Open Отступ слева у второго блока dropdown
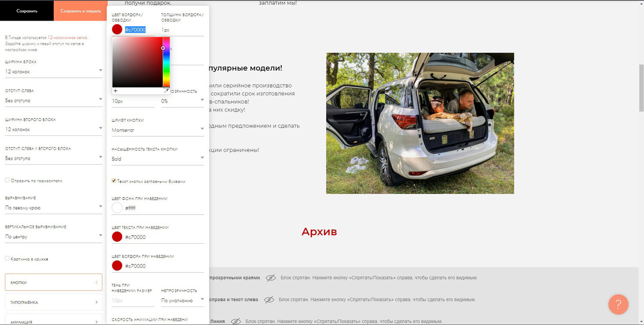 54,158
